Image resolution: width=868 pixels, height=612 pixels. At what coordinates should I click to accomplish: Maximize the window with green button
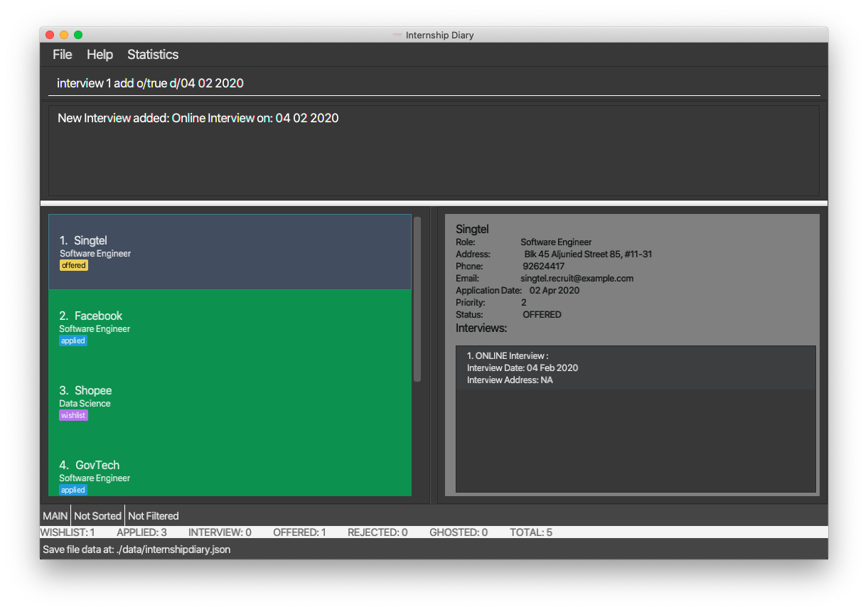coord(78,35)
